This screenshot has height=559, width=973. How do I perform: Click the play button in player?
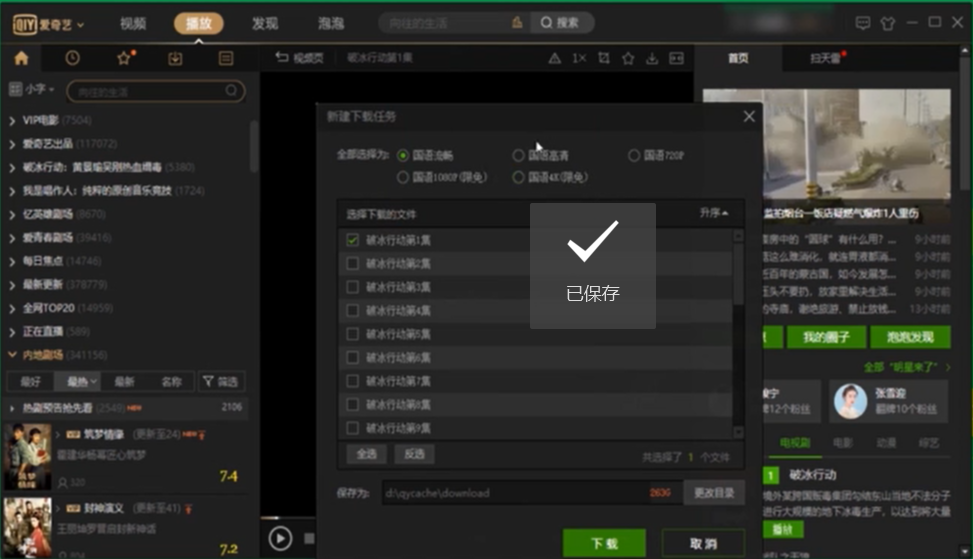[280, 538]
